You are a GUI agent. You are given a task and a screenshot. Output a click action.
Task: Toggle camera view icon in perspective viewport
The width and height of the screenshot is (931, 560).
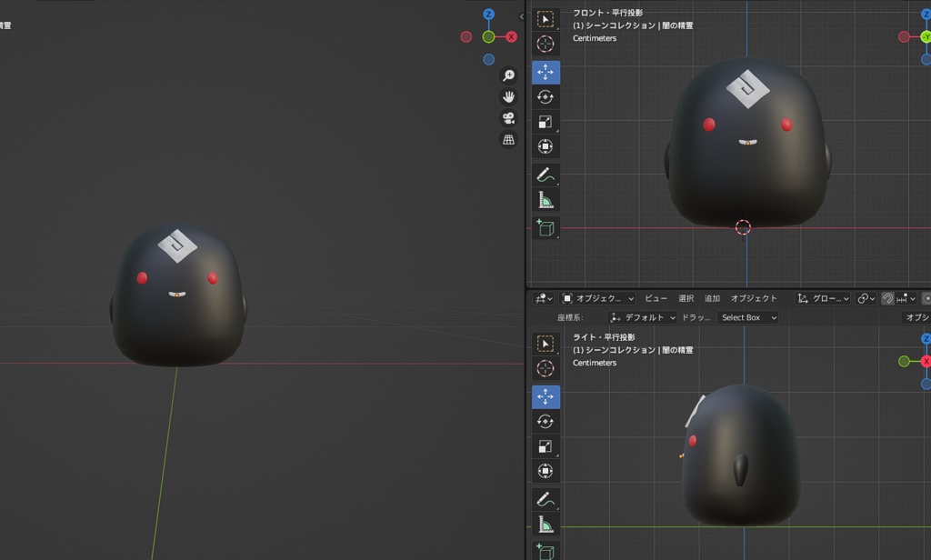508,118
